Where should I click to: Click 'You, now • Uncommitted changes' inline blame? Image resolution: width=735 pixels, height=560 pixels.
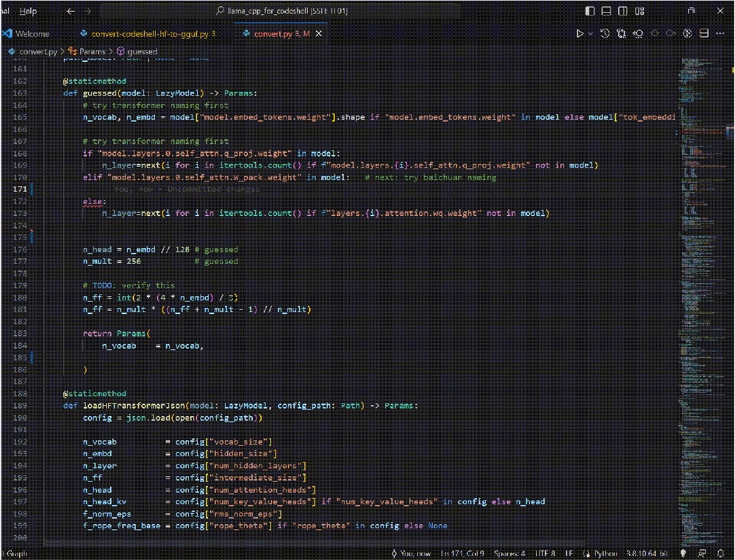187,190
